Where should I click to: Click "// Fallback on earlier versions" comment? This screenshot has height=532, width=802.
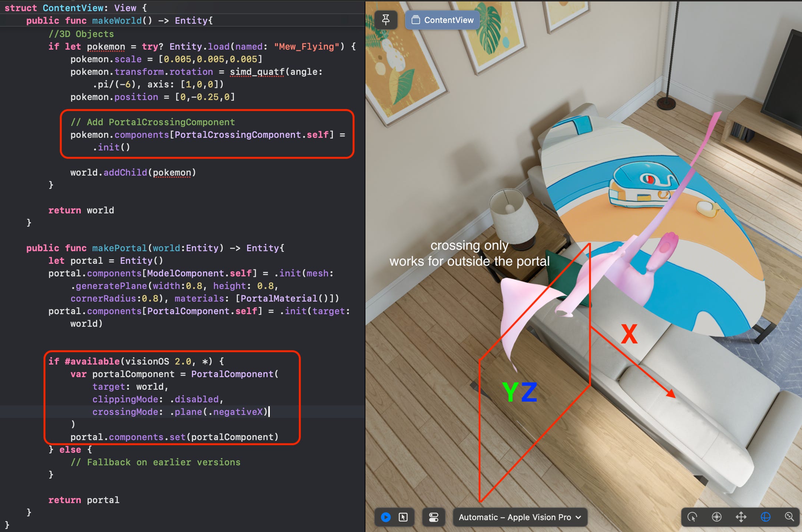pos(155,462)
